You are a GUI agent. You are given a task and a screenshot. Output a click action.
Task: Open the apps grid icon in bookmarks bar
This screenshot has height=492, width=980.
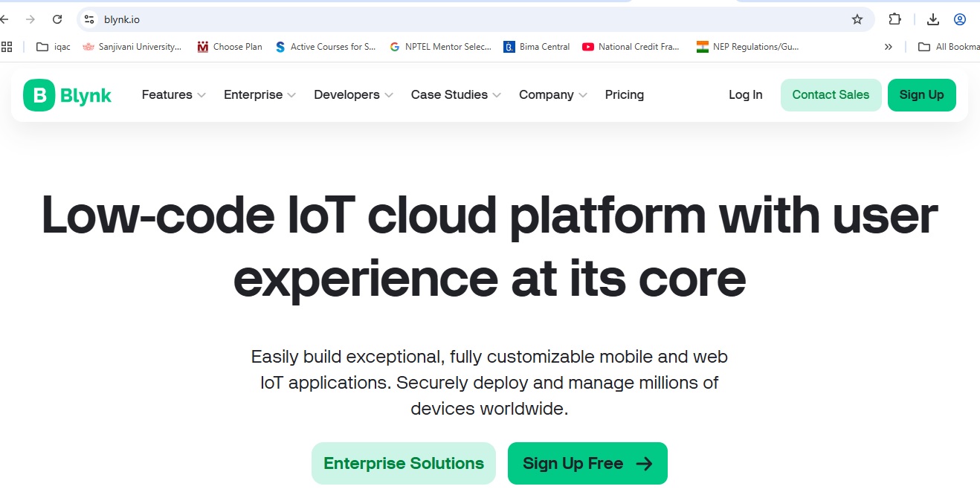click(x=7, y=47)
